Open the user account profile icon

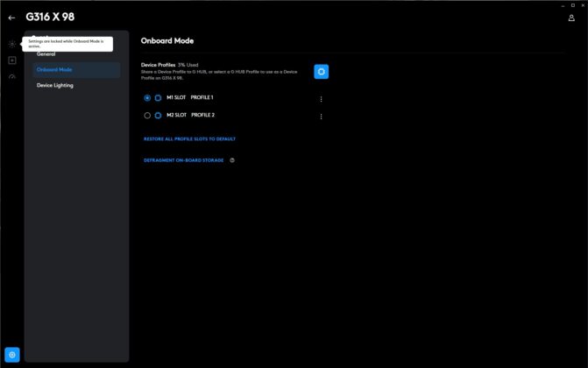coord(571,18)
